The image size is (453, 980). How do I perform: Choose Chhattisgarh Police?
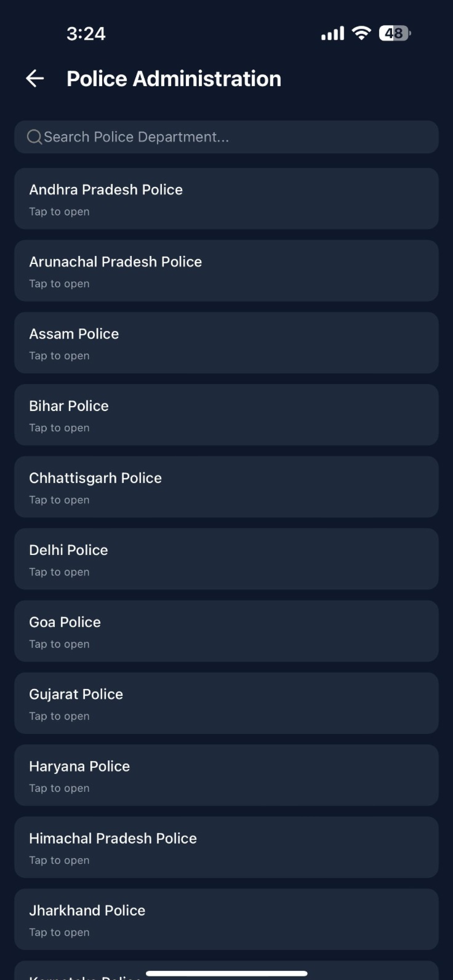coord(226,487)
